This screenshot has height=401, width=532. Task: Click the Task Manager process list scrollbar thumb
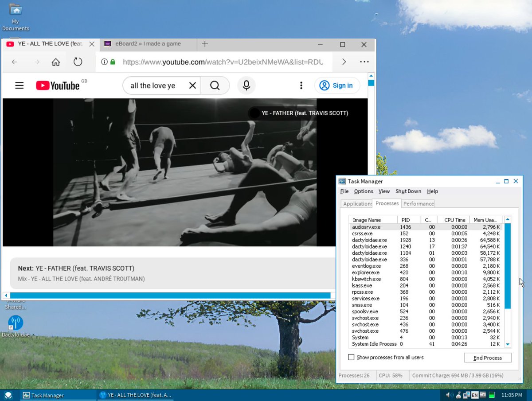click(x=508, y=266)
